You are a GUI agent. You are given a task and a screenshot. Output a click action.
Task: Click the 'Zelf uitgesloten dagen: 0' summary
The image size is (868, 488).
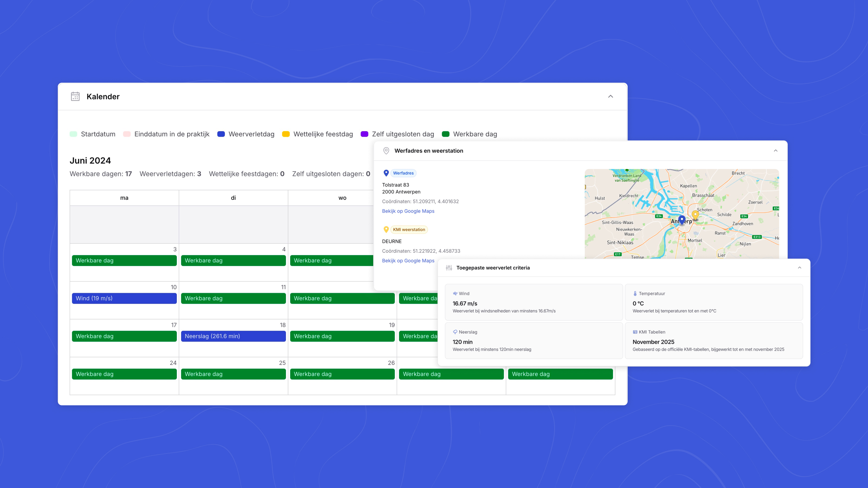click(x=331, y=174)
